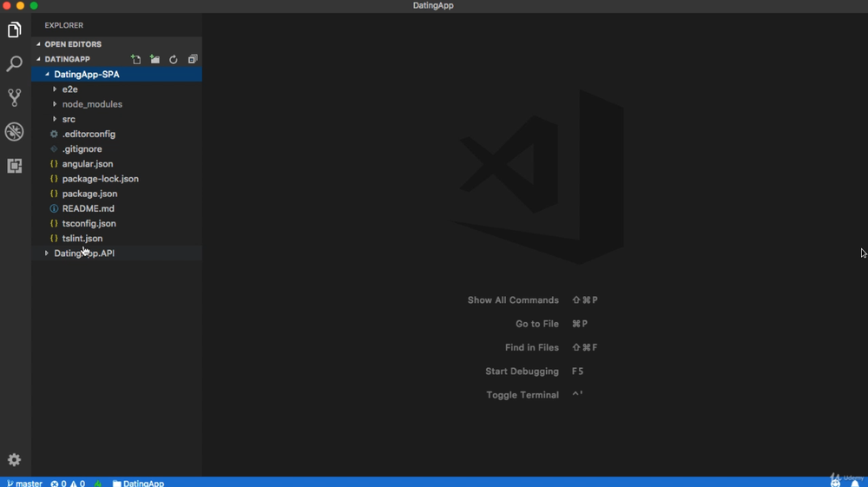This screenshot has width=868, height=487.
Task: Click the Toggle Terminal hint text
Action: click(x=523, y=395)
